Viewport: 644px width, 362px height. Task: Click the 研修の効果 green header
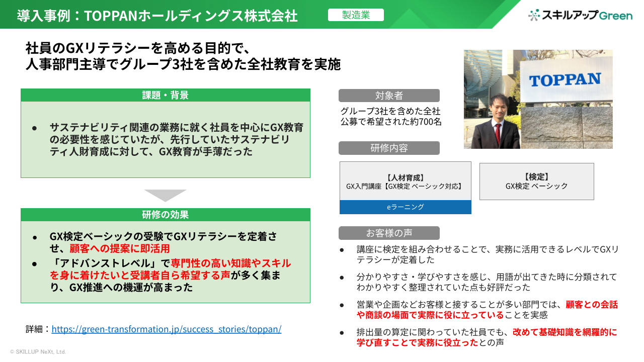166,215
